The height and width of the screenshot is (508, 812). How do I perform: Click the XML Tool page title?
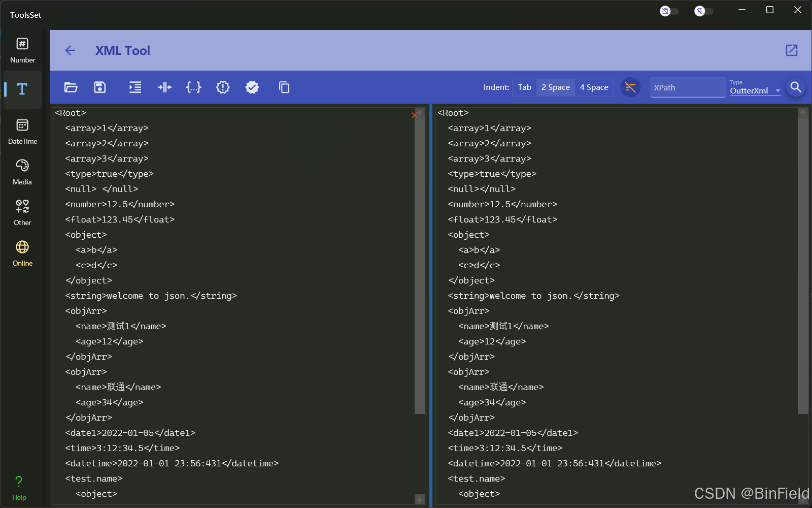pos(123,50)
